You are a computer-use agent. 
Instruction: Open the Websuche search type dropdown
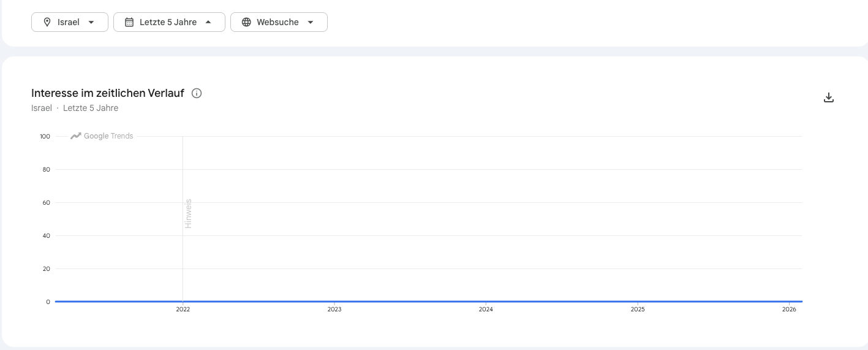point(279,22)
